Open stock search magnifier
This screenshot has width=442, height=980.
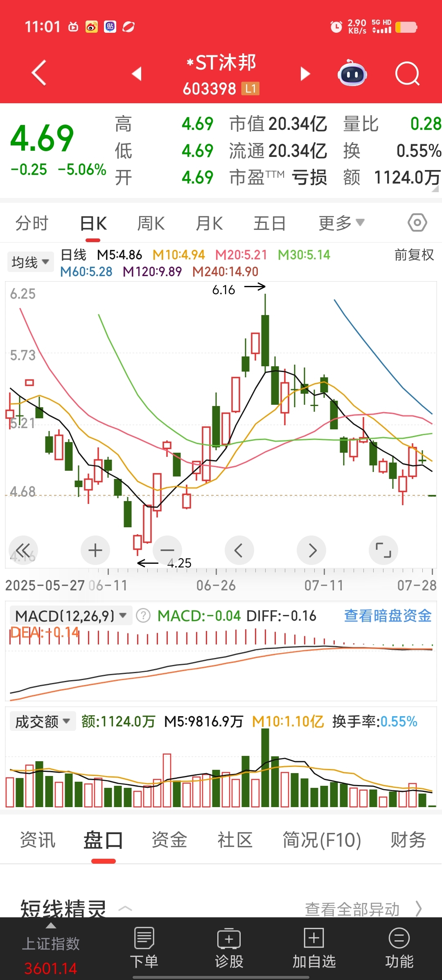(x=408, y=74)
